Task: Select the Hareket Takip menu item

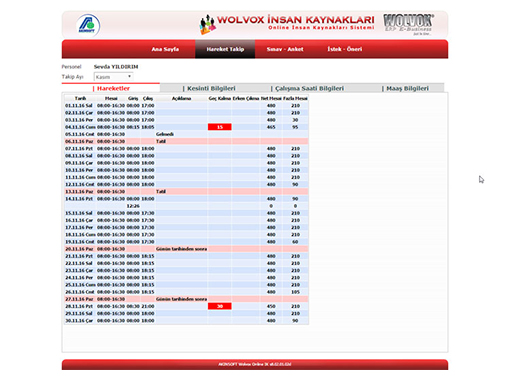Action: click(225, 49)
